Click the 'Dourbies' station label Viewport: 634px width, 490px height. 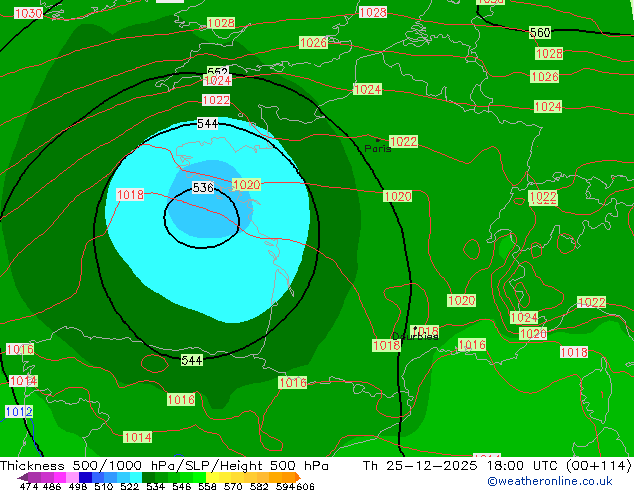tap(415, 336)
